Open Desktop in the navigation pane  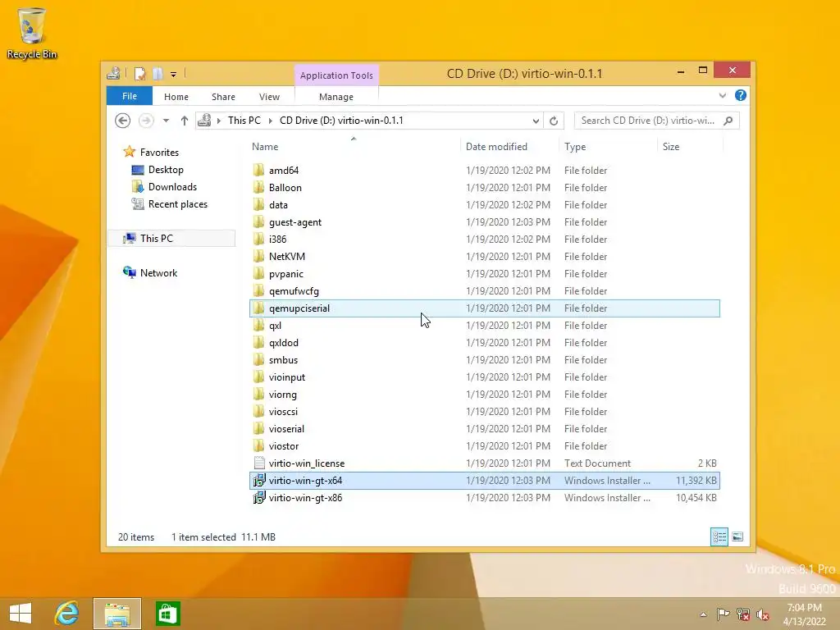[x=157, y=170]
